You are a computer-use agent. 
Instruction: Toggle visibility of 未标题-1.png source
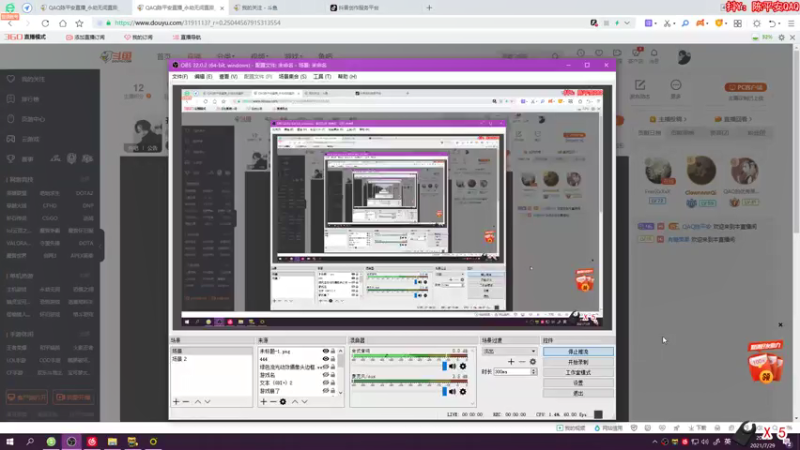pos(326,351)
